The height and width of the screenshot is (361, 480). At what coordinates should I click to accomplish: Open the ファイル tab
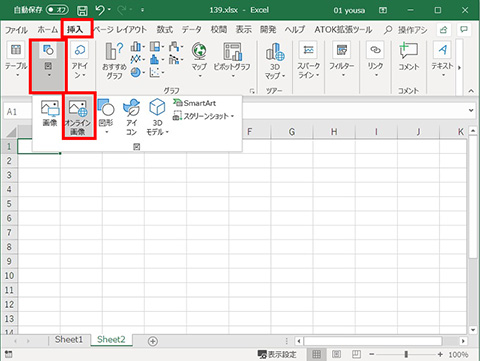16,30
